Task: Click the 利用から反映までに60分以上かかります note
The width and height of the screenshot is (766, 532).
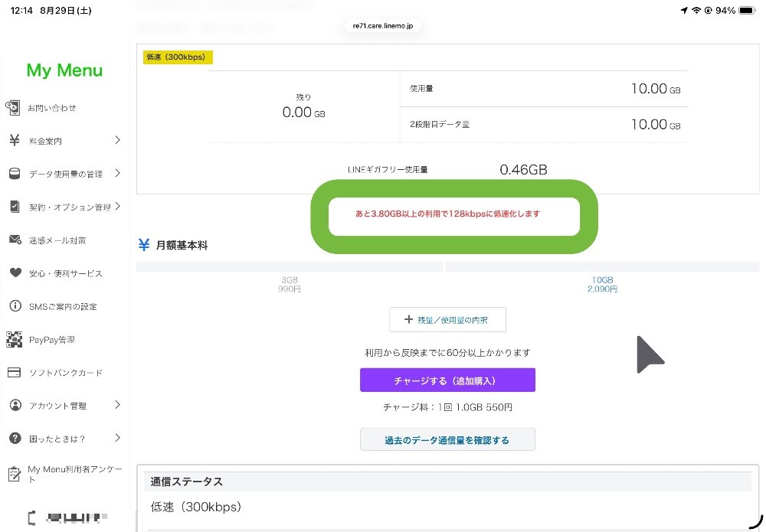Action: 447,352
